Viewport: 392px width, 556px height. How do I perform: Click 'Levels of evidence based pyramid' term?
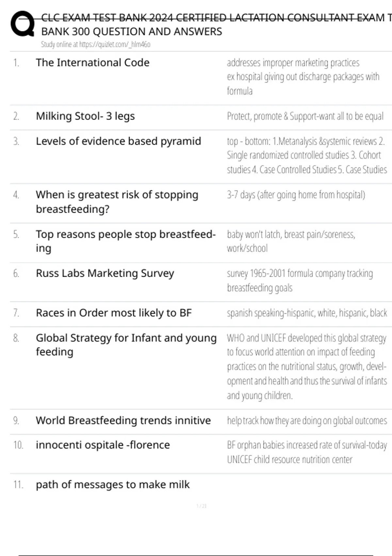[118, 141]
